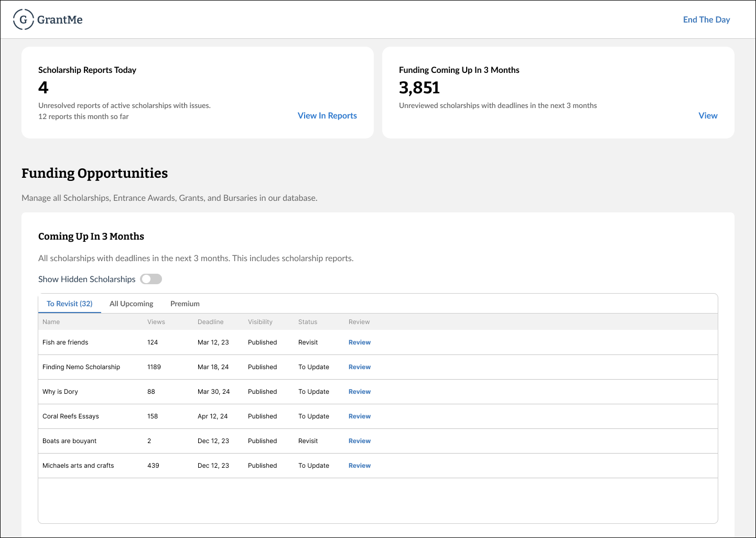Click the Deadline column header
This screenshot has height=538, width=756.
(210, 322)
